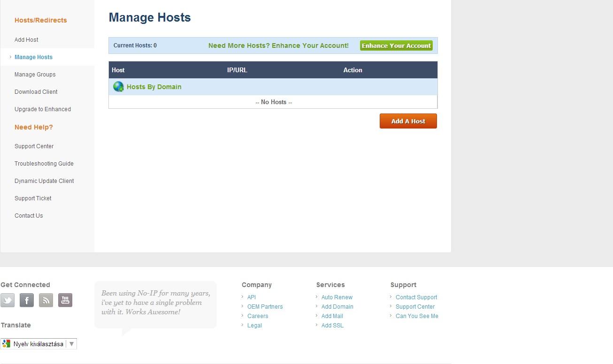Open Upgrade to Enhanced sidebar item

click(x=43, y=109)
